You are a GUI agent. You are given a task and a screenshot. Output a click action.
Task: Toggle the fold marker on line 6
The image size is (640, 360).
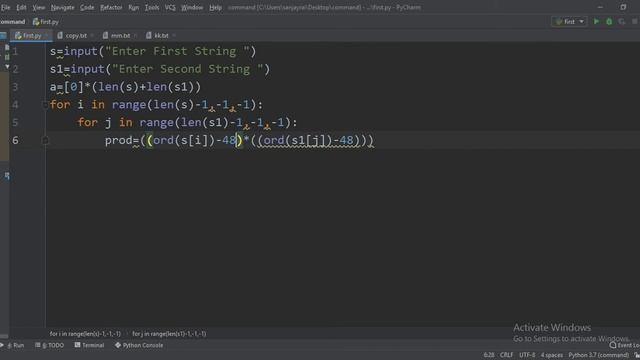coord(45,140)
